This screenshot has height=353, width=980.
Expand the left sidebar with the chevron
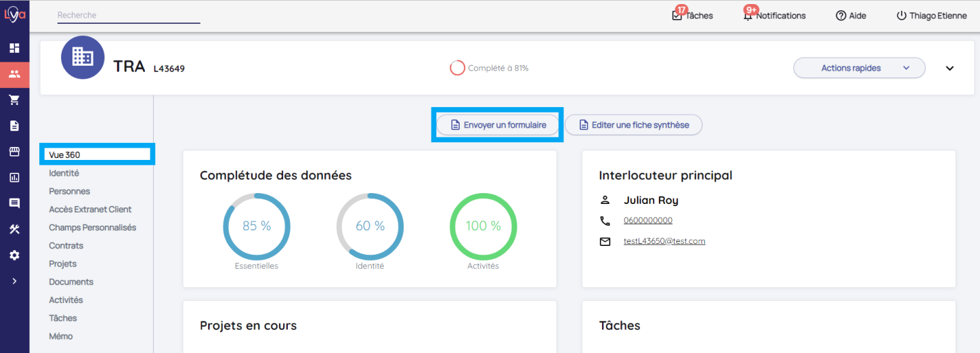[14, 281]
